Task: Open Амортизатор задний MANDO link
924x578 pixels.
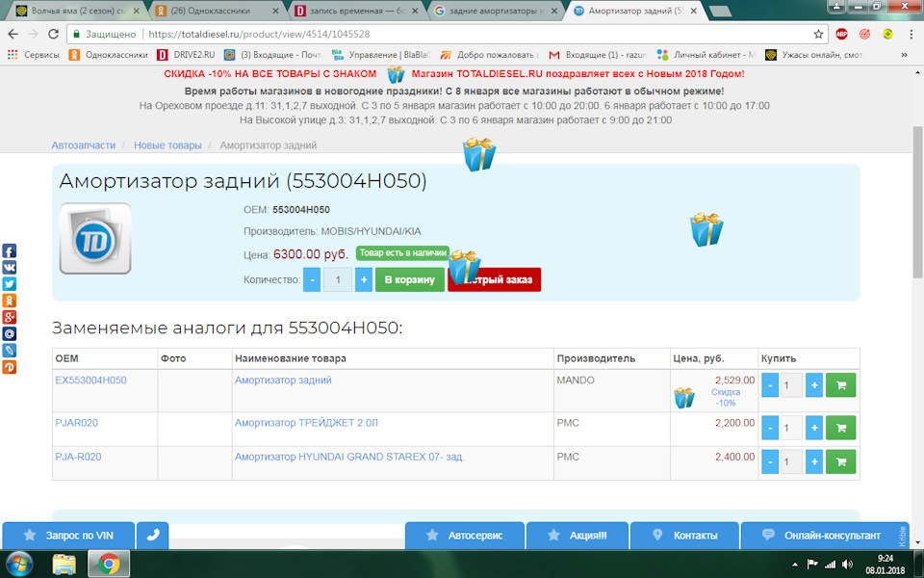Action: coord(283,381)
